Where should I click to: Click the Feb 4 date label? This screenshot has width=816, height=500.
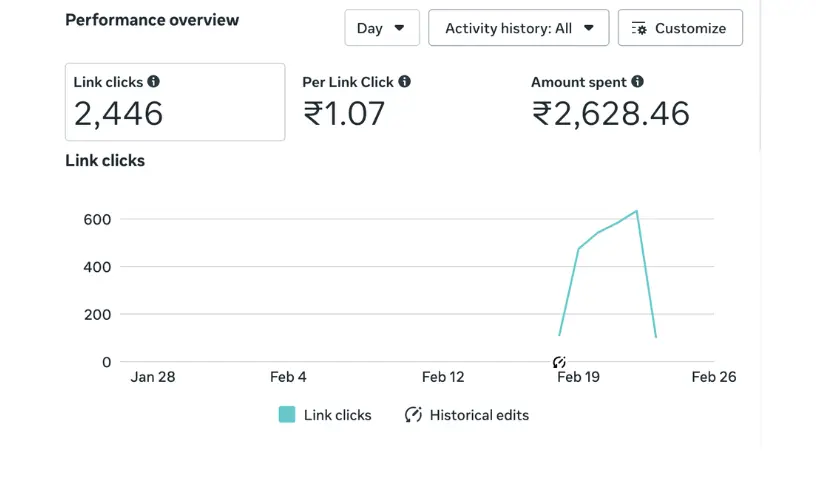pos(288,377)
